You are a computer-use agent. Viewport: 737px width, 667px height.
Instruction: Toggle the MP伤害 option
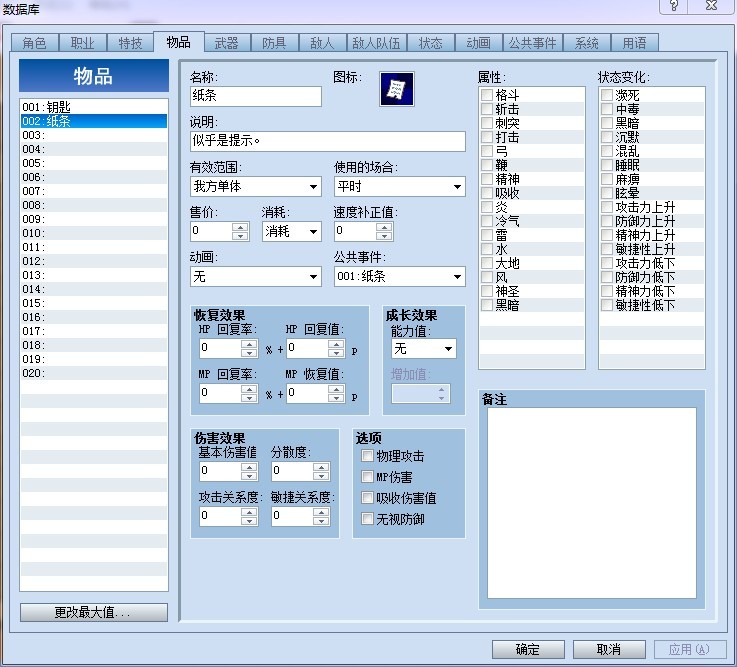click(x=367, y=477)
